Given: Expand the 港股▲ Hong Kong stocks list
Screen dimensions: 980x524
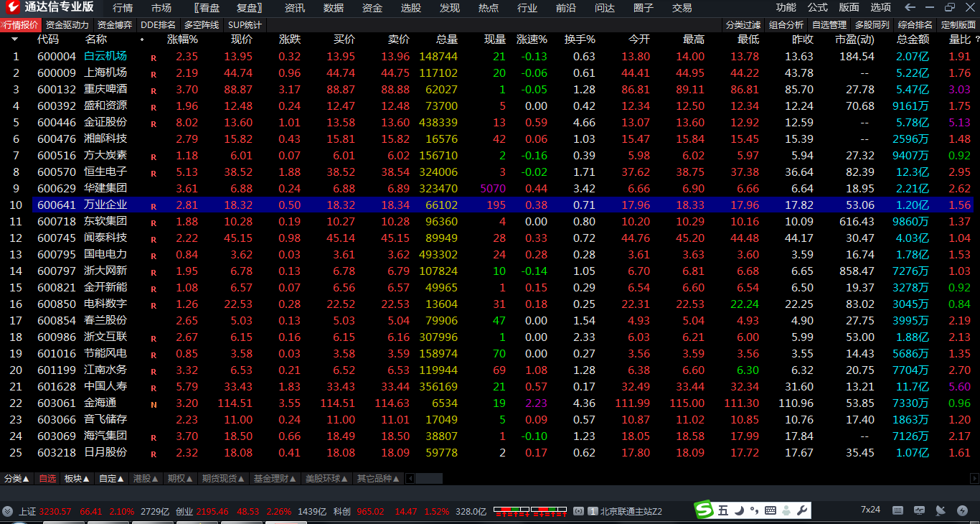Looking at the screenshot, I should click(146, 478).
